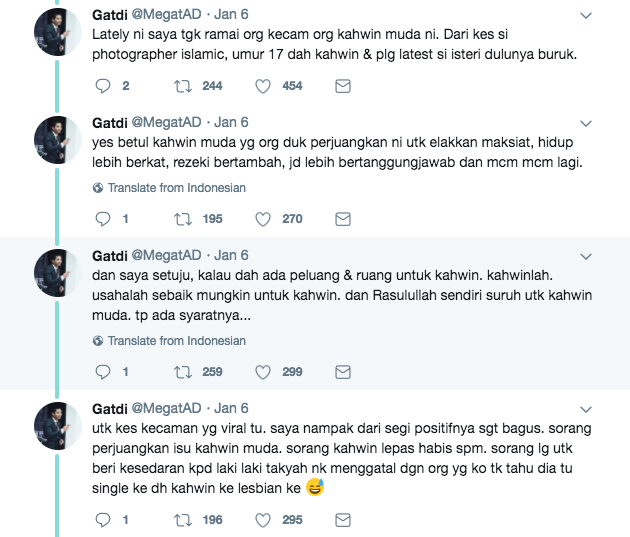This screenshot has width=630, height=537.
Task: Reply to the highlighted 'dan saya setuju' tweet
Action: click(102, 372)
